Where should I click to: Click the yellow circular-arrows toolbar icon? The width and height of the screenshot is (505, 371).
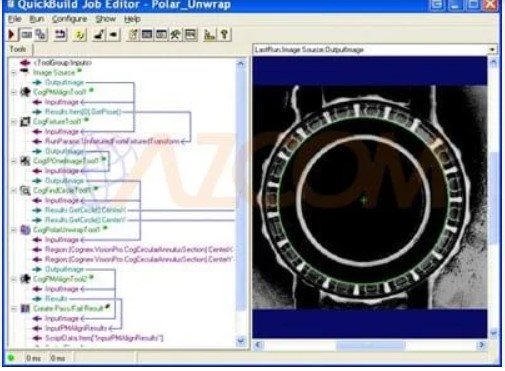click(80, 35)
